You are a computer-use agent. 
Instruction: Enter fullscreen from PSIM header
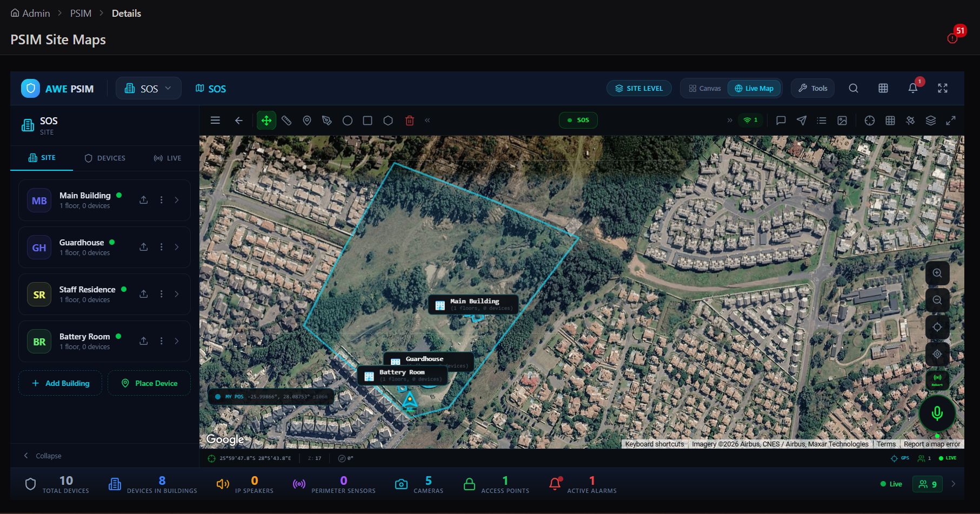943,88
